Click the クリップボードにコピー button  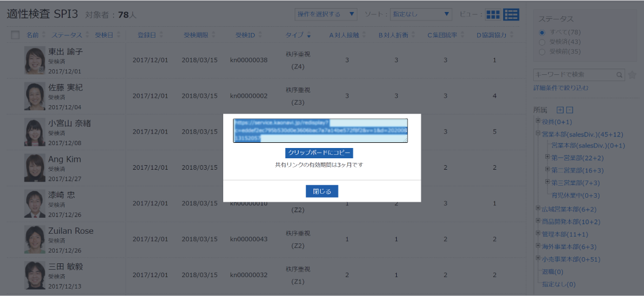[x=319, y=153]
